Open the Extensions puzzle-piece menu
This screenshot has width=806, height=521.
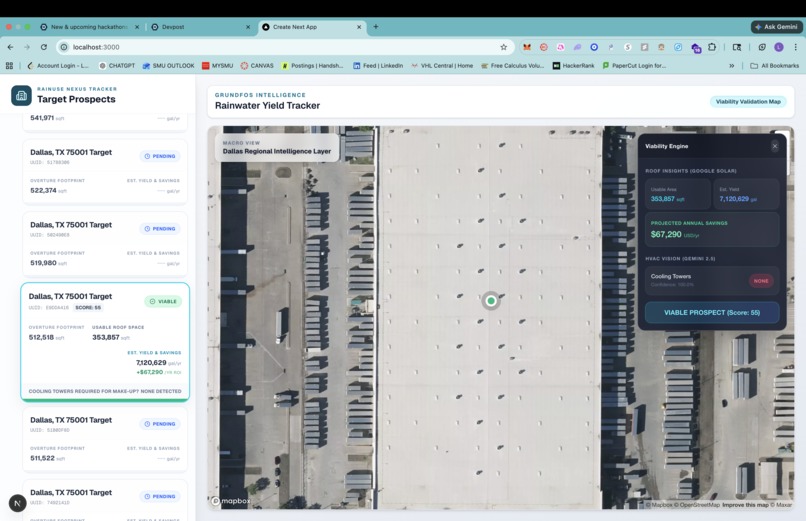(x=712, y=47)
